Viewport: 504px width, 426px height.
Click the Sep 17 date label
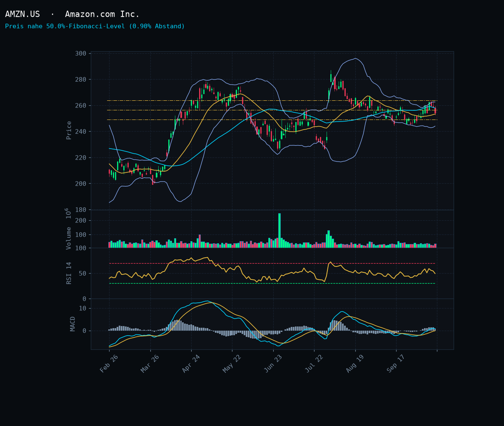pos(396,364)
